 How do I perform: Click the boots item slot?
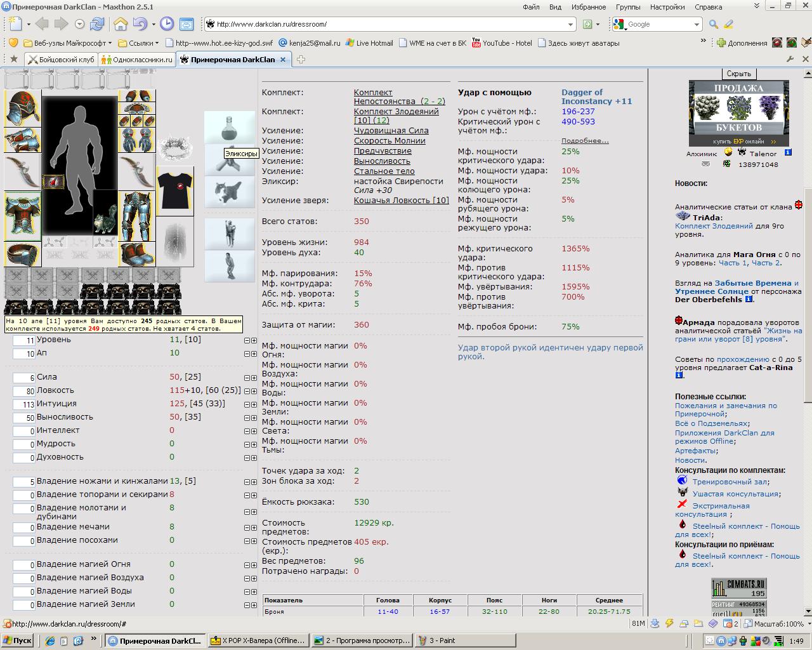(x=137, y=254)
